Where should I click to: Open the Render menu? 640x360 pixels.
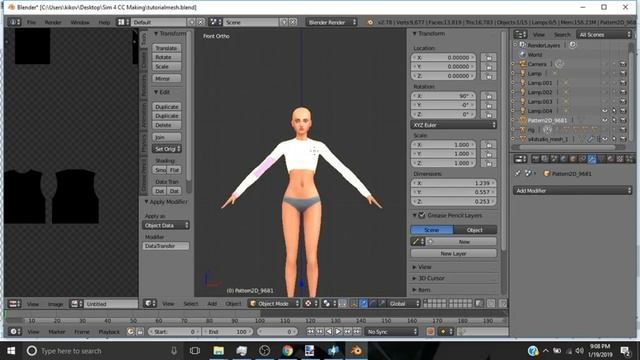(53, 22)
